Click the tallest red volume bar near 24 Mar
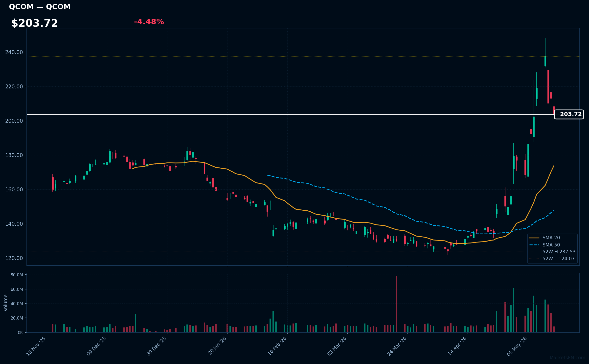This screenshot has height=364, width=589. tap(396, 304)
